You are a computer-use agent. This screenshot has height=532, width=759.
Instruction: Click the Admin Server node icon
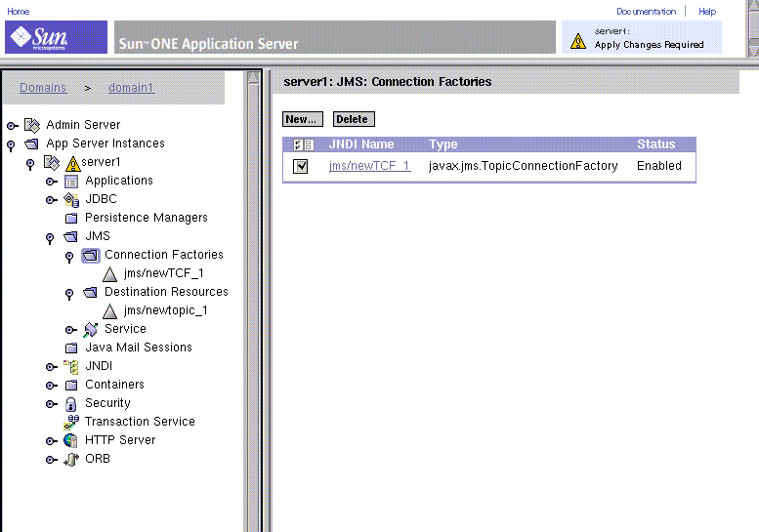click(x=32, y=125)
